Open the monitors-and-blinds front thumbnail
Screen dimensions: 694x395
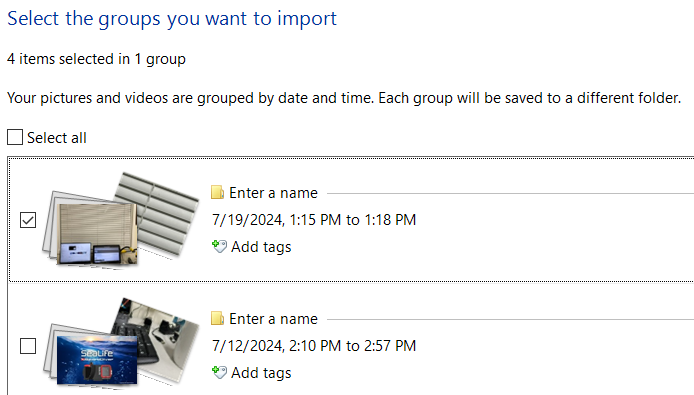pos(97,233)
